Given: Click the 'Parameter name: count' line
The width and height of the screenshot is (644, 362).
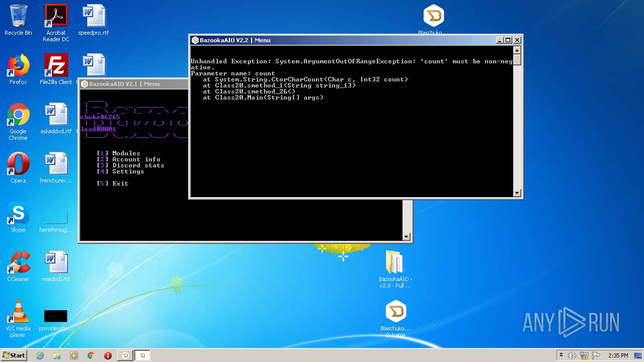Looking at the screenshot, I should [233, 73].
